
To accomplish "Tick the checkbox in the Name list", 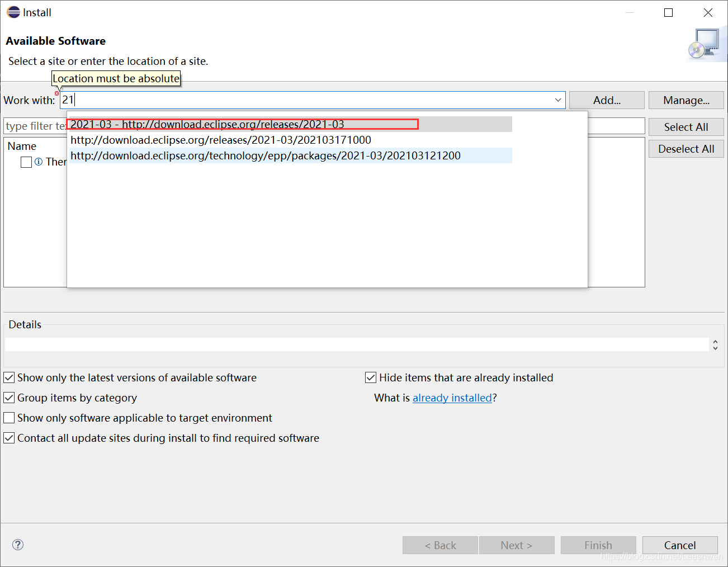I will (x=26, y=162).
